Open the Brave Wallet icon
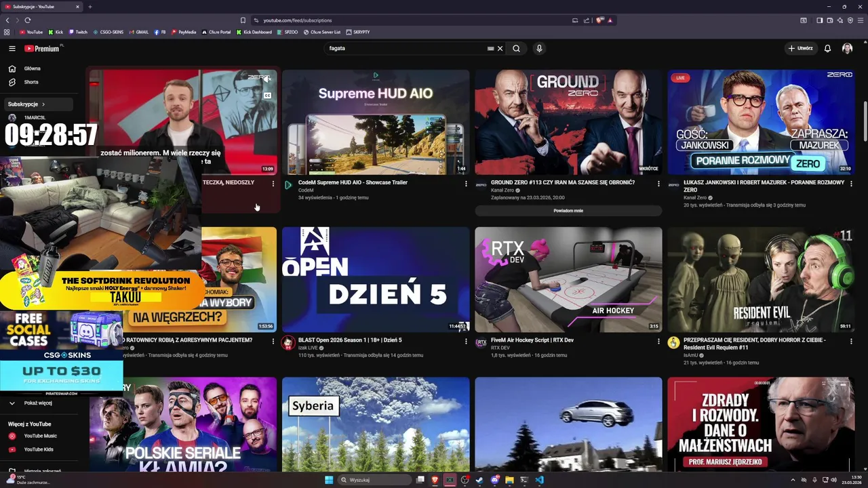The image size is (868, 488). [x=830, y=20]
